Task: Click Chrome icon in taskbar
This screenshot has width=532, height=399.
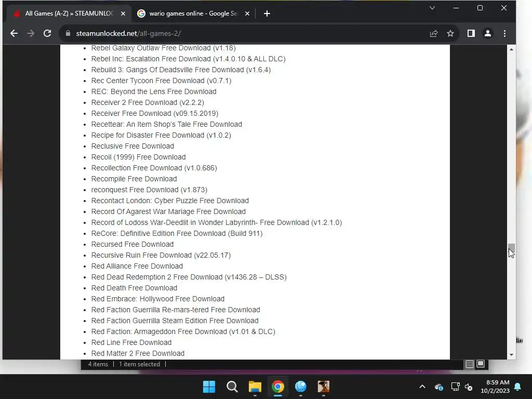Action: click(x=278, y=387)
